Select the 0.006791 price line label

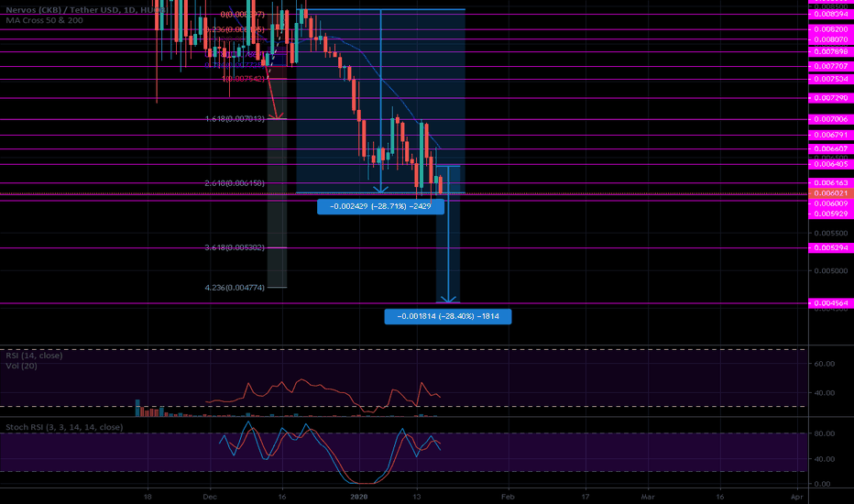830,135
